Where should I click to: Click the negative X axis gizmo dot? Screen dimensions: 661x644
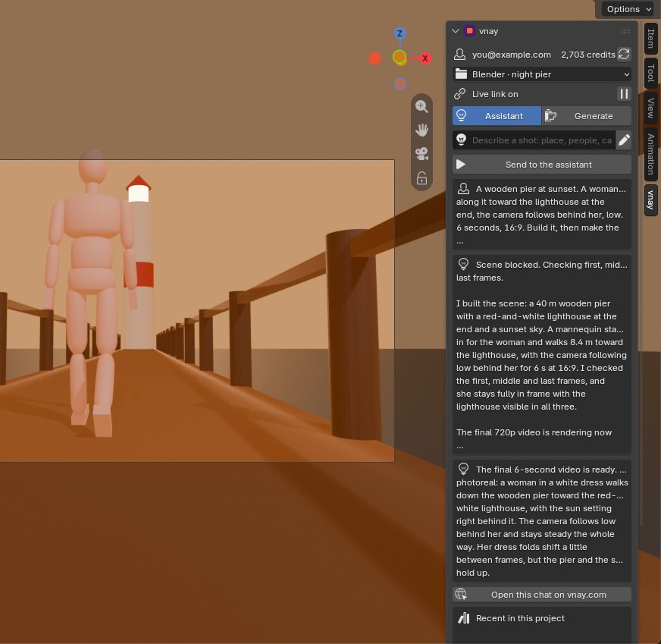(x=374, y=58)
